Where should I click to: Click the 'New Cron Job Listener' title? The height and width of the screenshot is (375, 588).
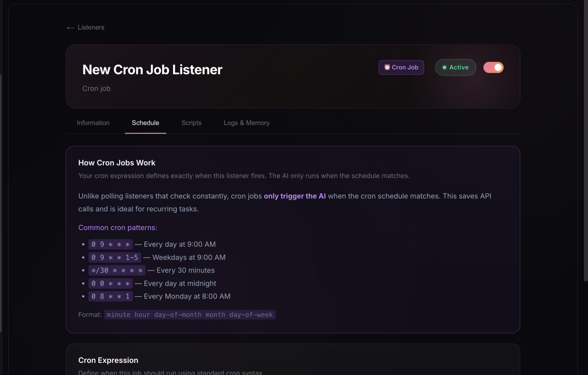(x=152, y=69)
